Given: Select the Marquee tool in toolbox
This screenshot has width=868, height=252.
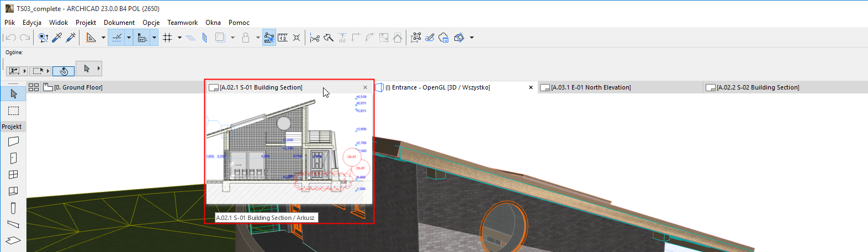Looking at the screenshot, I should click(x=13, y=111).
